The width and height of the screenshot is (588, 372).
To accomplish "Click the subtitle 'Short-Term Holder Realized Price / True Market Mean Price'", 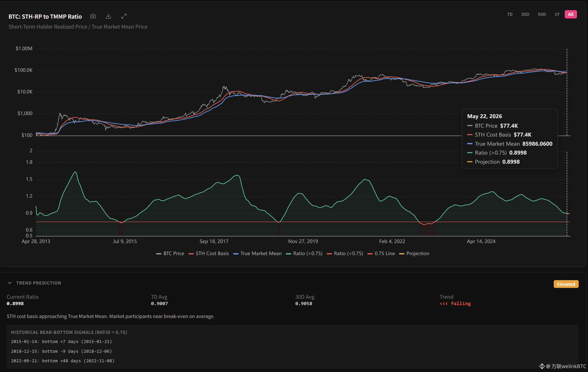I will click(x=78, y=27).
